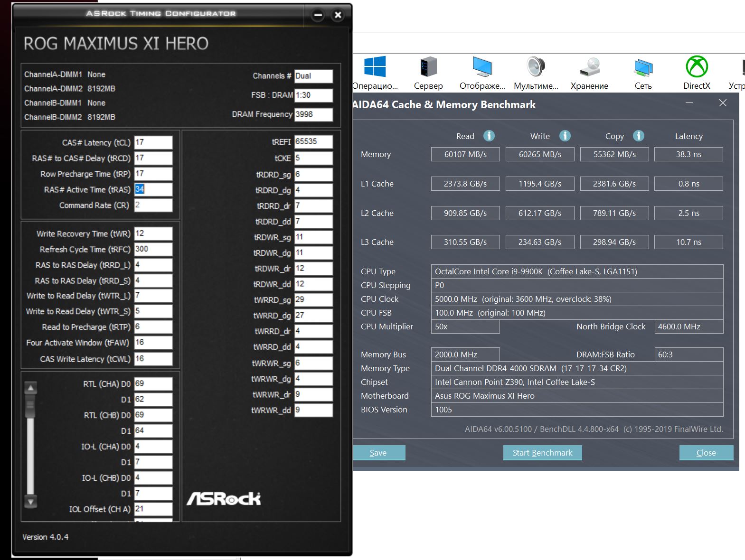
Task: Click the L2 Cache Write value 612.17 GB/s
Action: 540,213
